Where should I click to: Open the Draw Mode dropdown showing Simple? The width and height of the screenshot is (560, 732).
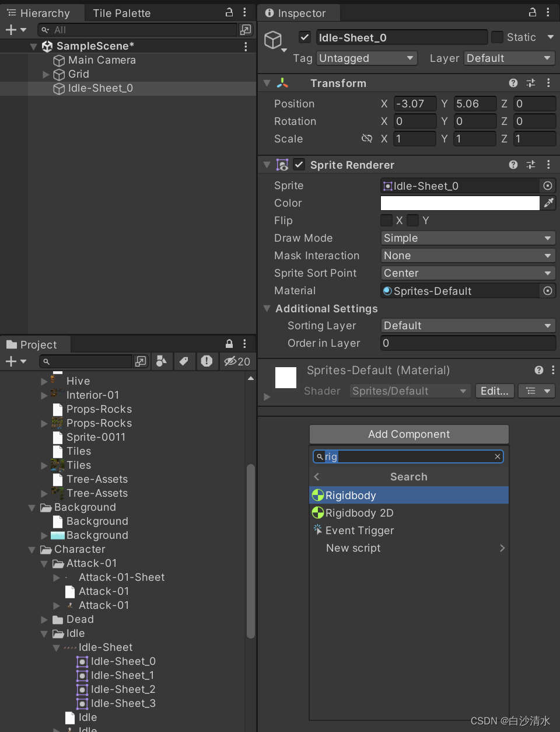click(x=467, y=238)
